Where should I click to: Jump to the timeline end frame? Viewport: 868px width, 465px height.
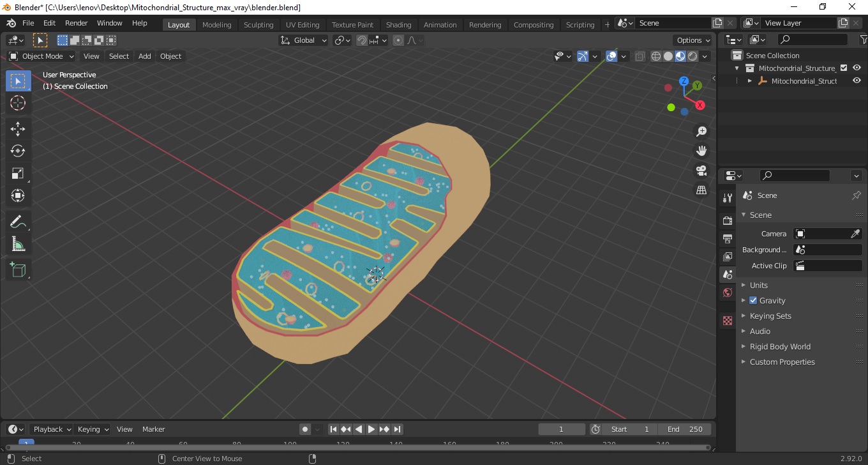point(397,429)
